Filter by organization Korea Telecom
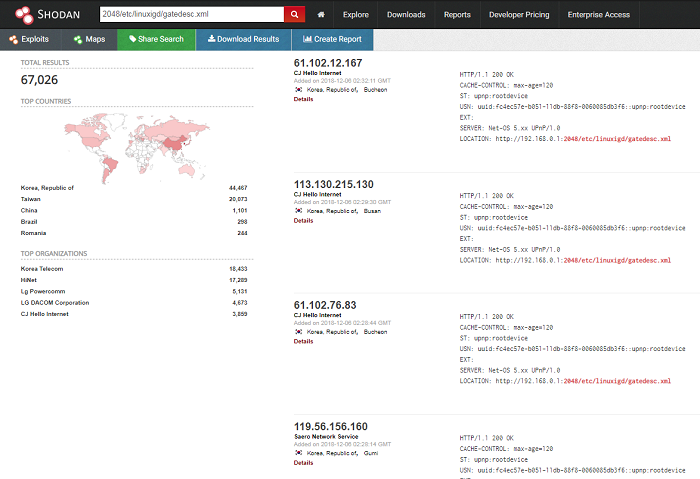The width and height of the screenshot is (700, 479). (x=42, y=269)
